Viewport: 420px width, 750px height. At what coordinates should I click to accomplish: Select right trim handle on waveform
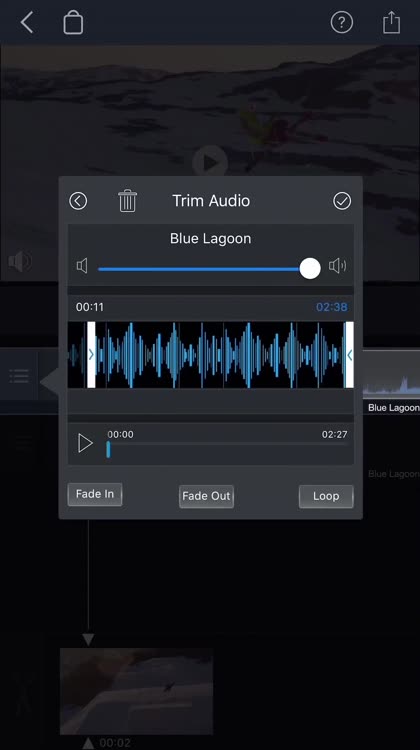[350, 354]
